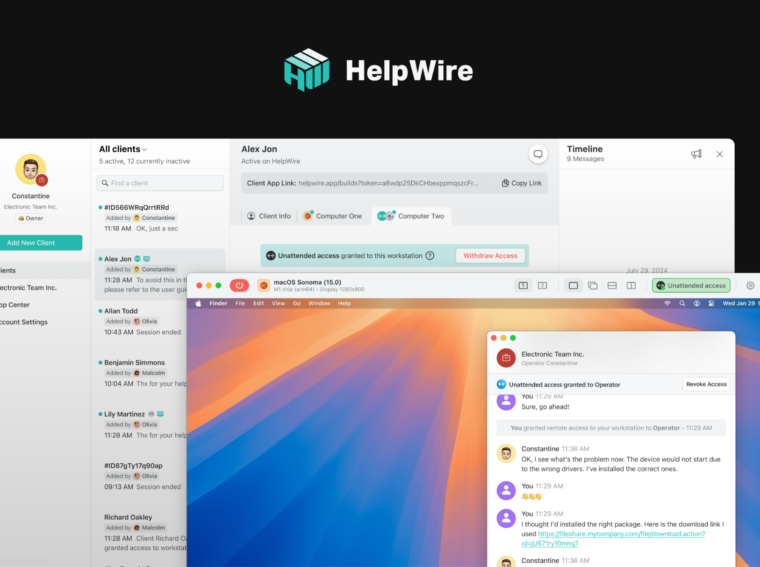
Task: Select display 2 icon in remote toolbar
Action: [542, 285]
